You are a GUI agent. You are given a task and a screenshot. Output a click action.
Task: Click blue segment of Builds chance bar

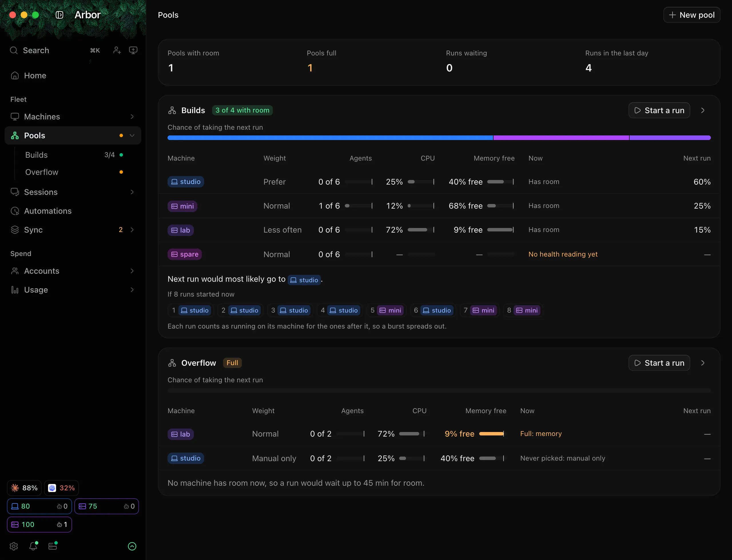click(330, 138)
